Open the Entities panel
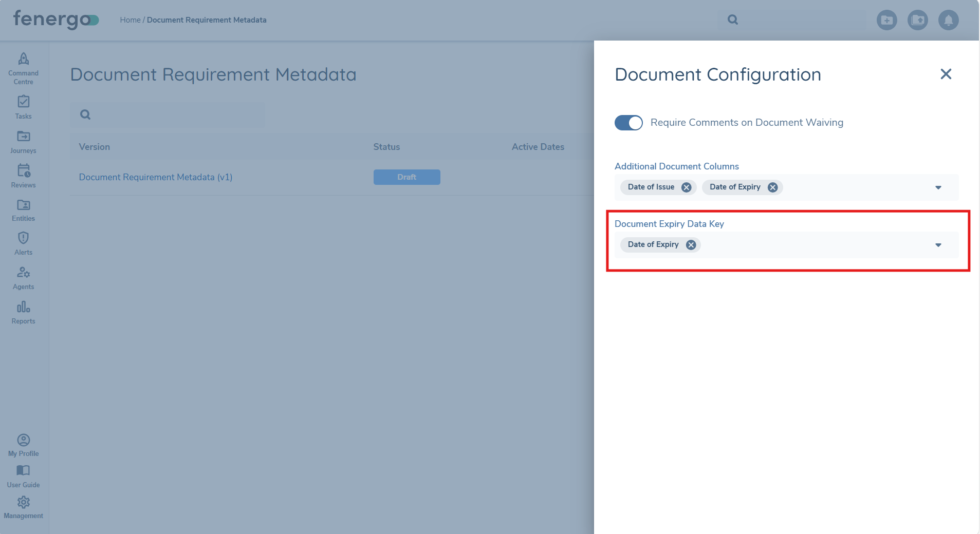 (x=23, y=207)
